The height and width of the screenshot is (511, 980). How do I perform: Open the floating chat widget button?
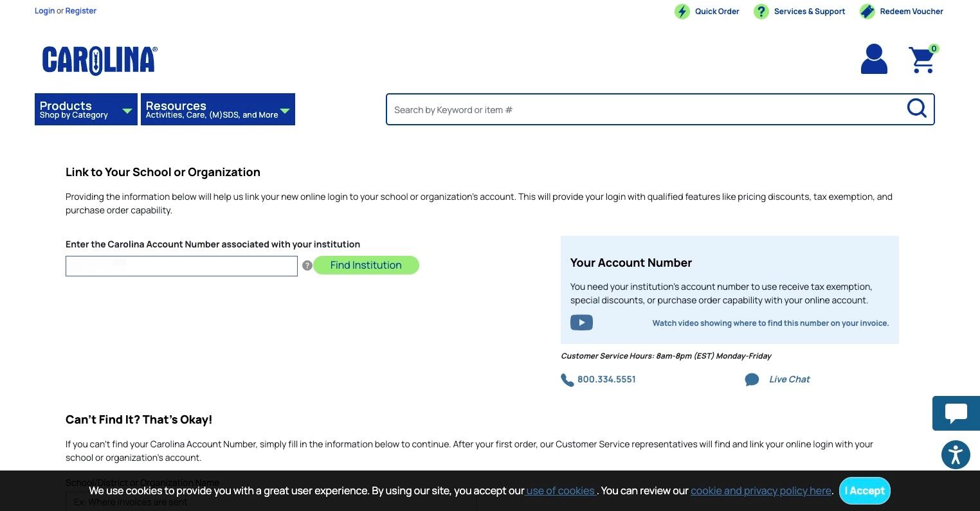(956, 413)
